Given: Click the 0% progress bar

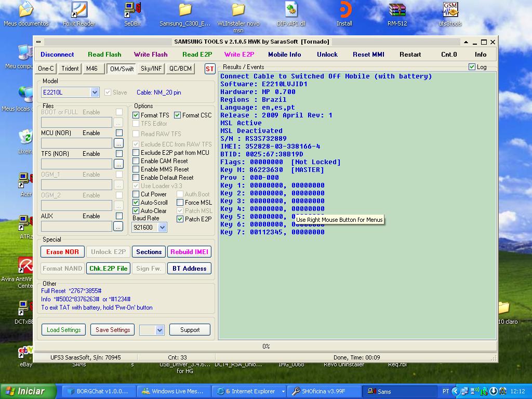Looking at the screenshot, I should click(x=265, y=347).
